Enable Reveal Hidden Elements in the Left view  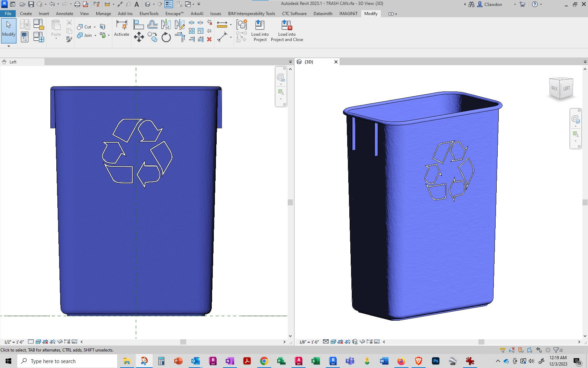(53, 342)
